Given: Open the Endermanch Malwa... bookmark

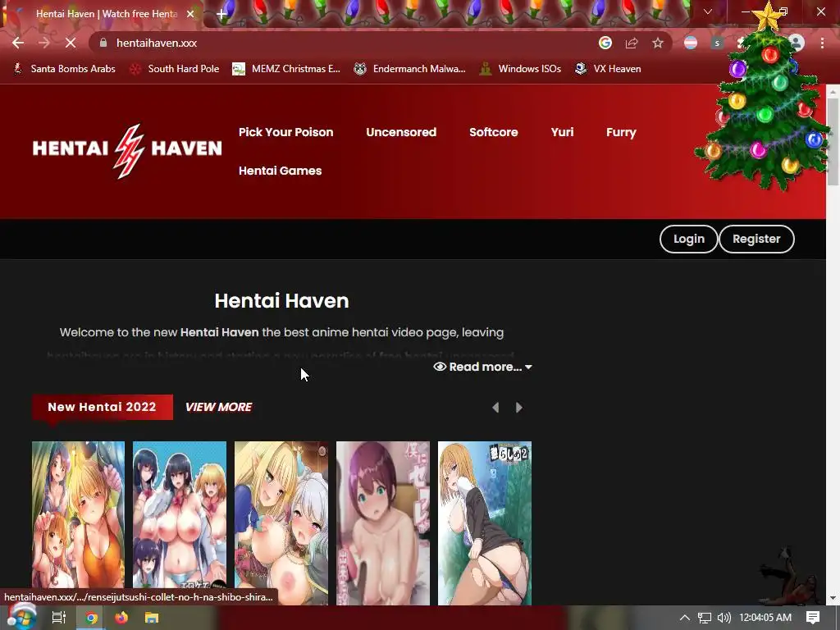Looking at the screenshot, I should pos(410,69).
